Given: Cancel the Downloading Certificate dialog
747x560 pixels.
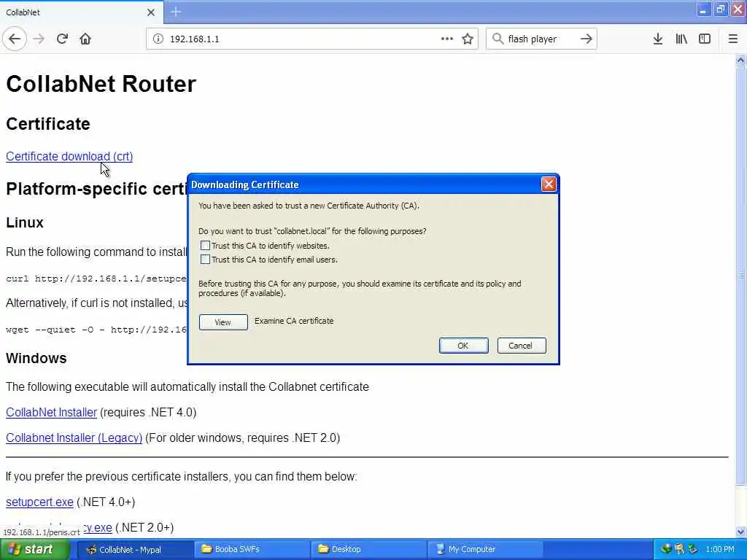Looking at the screenshot, I should click(521, 346).
